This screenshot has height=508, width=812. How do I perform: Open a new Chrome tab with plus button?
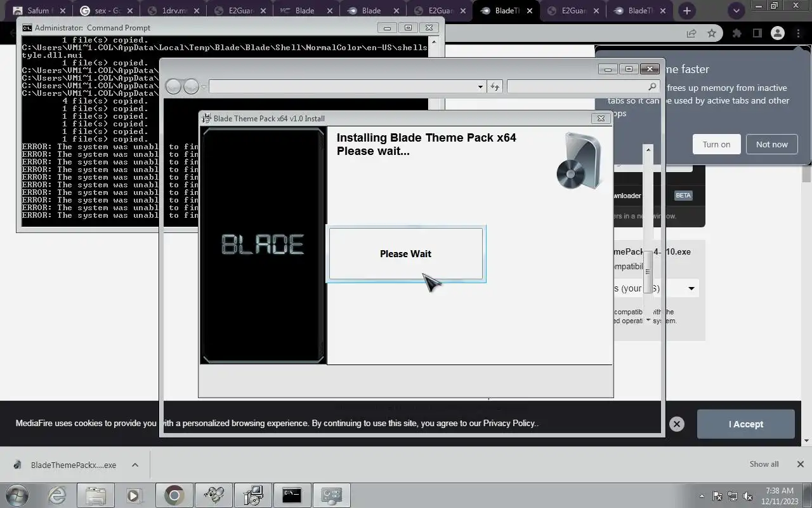686,11
